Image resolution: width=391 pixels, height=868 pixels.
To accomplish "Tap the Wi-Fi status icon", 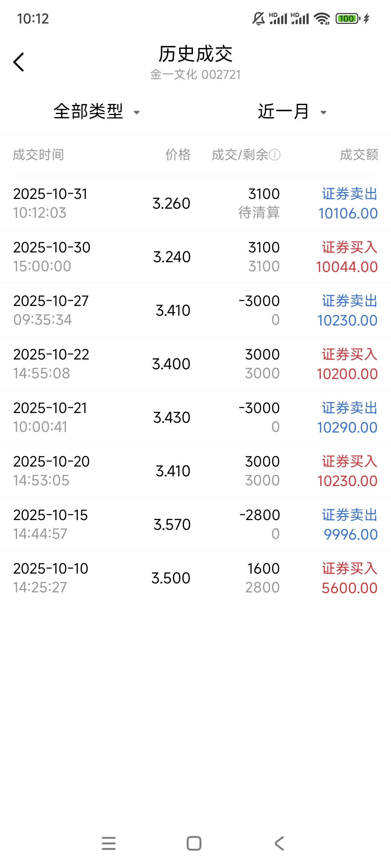I will coord(321,18).
